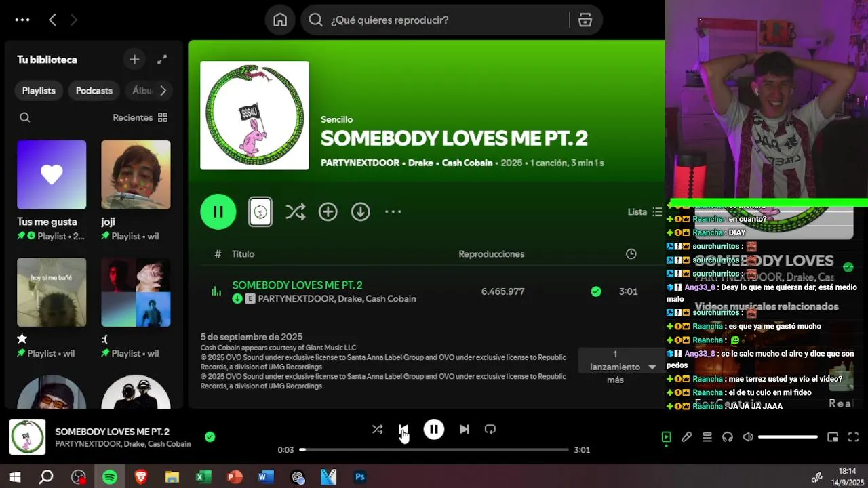Open the SOMEBODY LOVES ME PT. 2 cover
The width and height of the screenshot is (868, 488).
pos(254,115)
